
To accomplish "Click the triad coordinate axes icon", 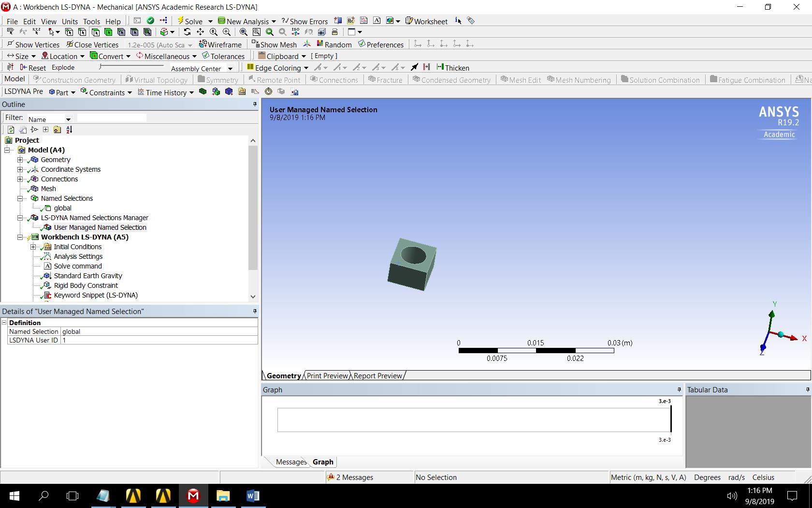I will pyautogui.click(x=307, y=44).
